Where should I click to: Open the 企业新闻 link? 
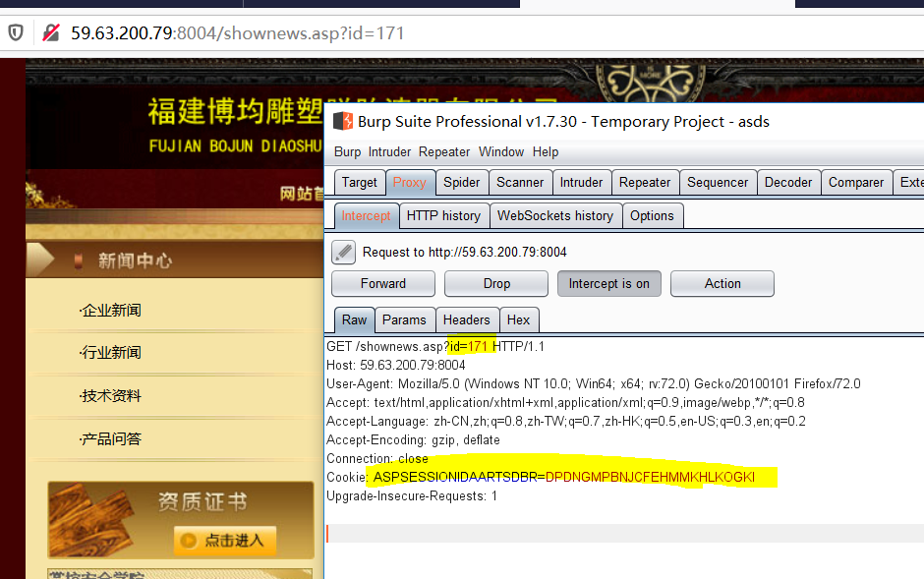[111, 311]
